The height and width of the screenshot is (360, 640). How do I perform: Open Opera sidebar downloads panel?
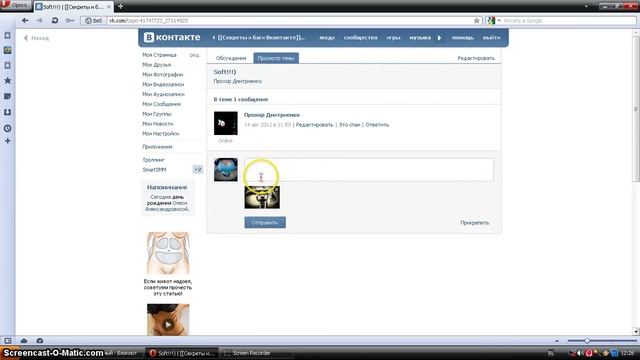(x=7, y=112)
